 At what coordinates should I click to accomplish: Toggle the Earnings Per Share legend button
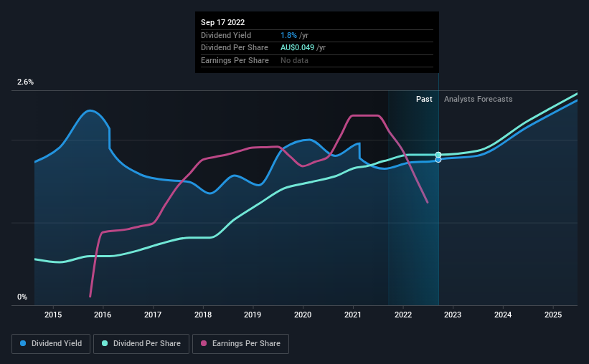click(240, 344)
